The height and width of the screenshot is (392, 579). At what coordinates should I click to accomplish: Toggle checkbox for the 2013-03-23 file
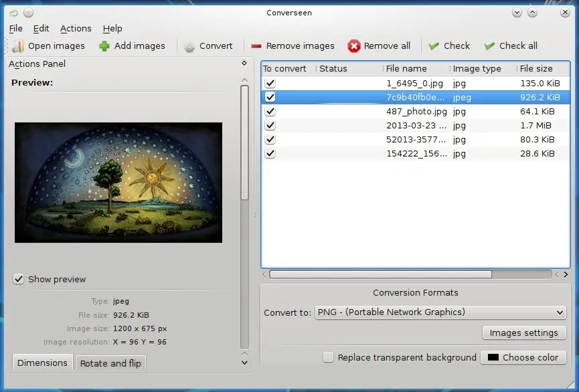tap(270, 125)
